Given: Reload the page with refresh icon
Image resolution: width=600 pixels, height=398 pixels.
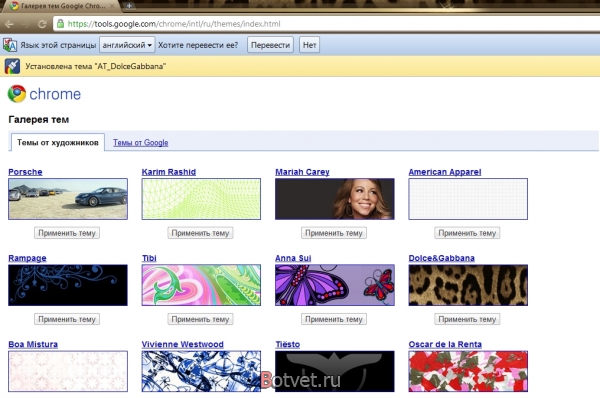Looking at the screenshot, I should [42, 24].
